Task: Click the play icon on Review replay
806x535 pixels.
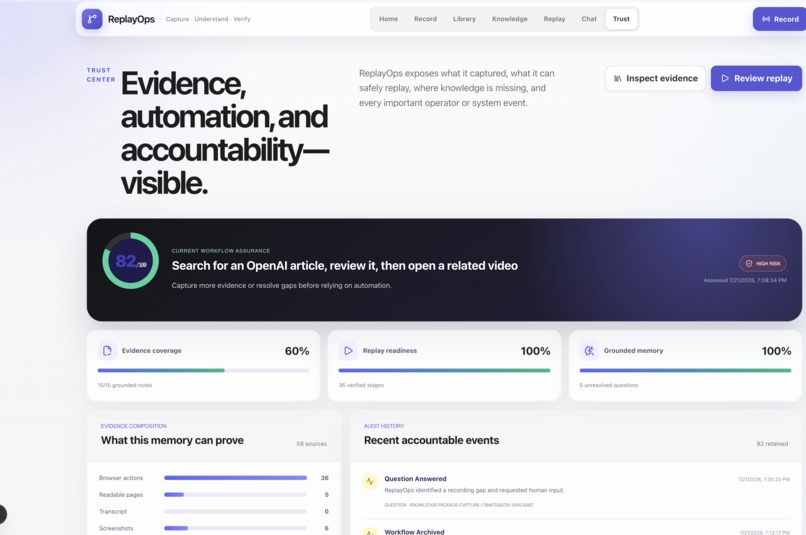Action: click(x=725, y=79)
